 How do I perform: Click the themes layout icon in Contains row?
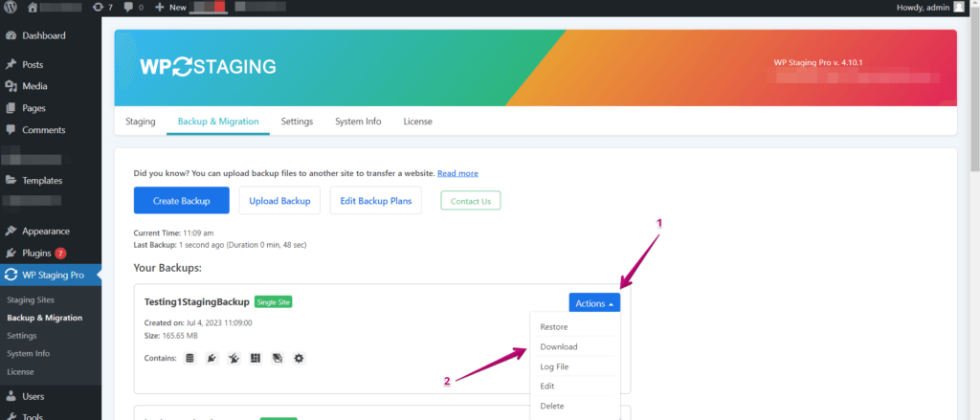point(256,358)
